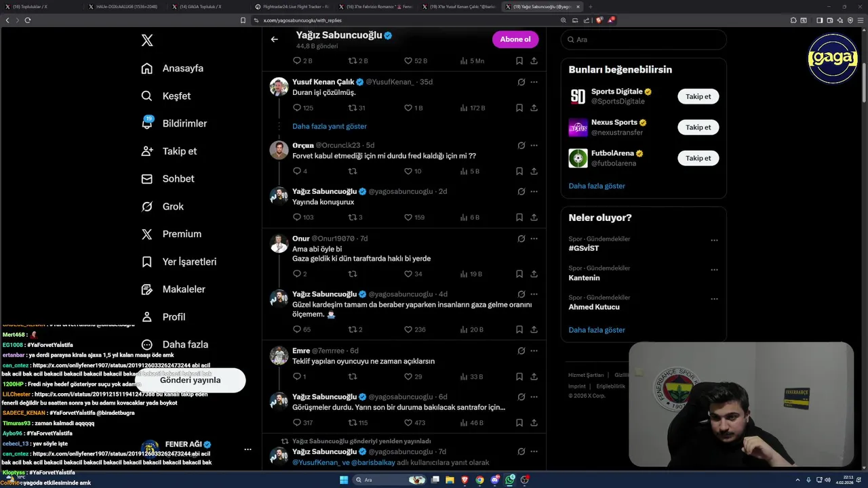
Task: Bookmark Orçun's post
Action: pyautogui.click(x=519, y=171)
